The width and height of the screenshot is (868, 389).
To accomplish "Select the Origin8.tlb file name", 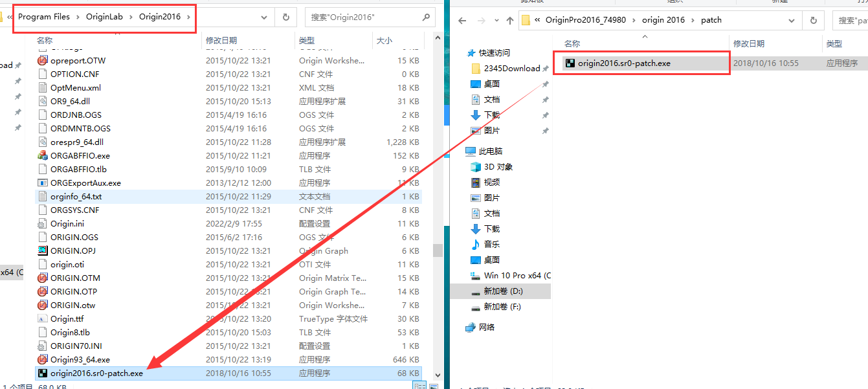I will [70, 332].
